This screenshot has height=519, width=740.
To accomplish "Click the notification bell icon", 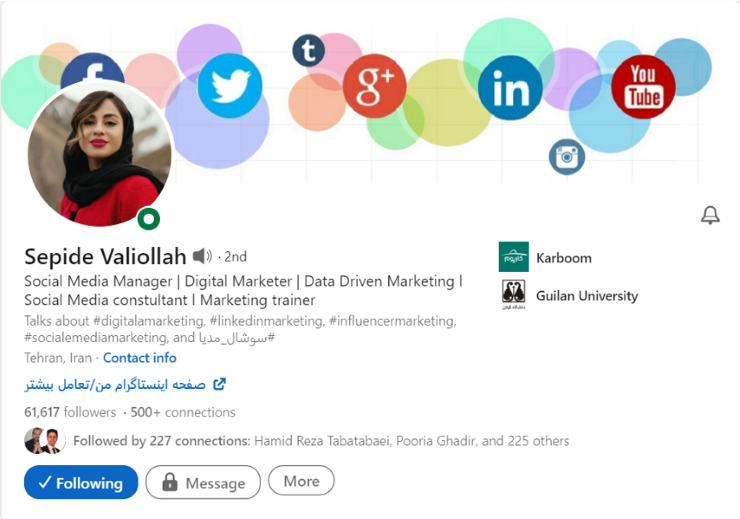I will click(710, 215).
